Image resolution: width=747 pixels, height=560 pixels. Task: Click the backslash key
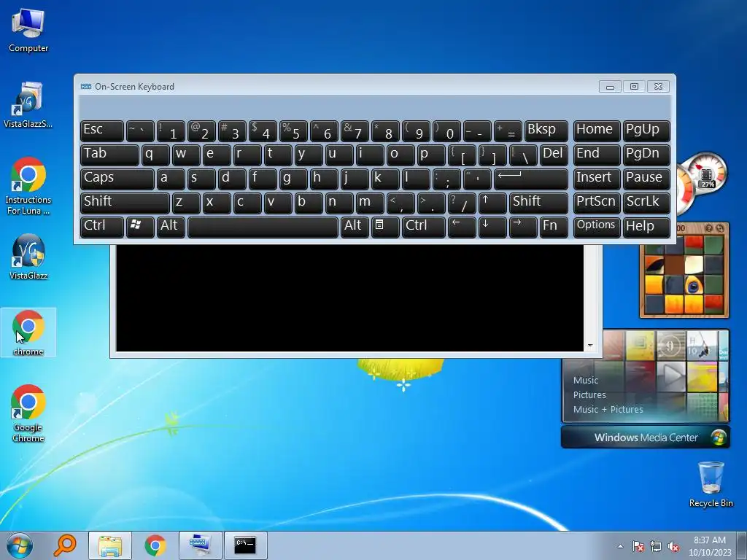click(x=523, y=155)
